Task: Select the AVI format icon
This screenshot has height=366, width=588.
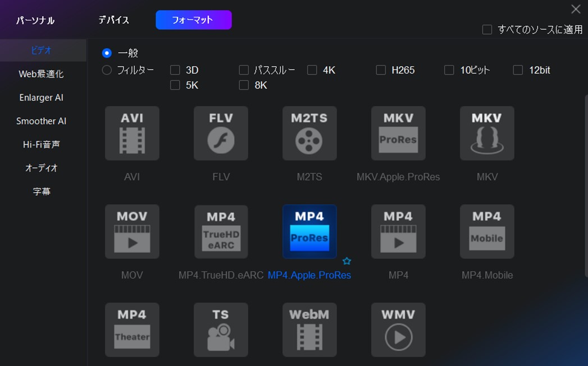Action: 132,133
